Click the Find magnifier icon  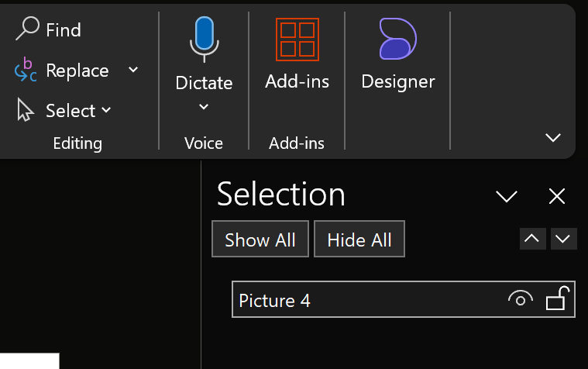[27, 28]
